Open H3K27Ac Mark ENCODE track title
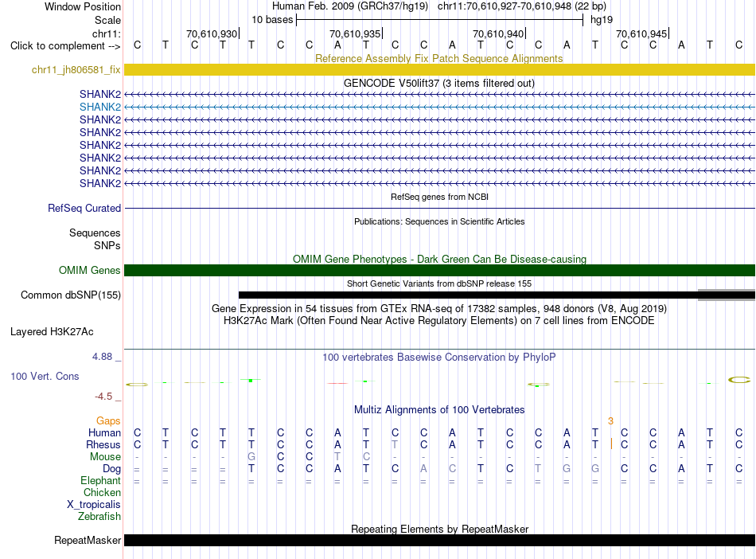This screenshot has width=756, height=559. click(439, 321)
